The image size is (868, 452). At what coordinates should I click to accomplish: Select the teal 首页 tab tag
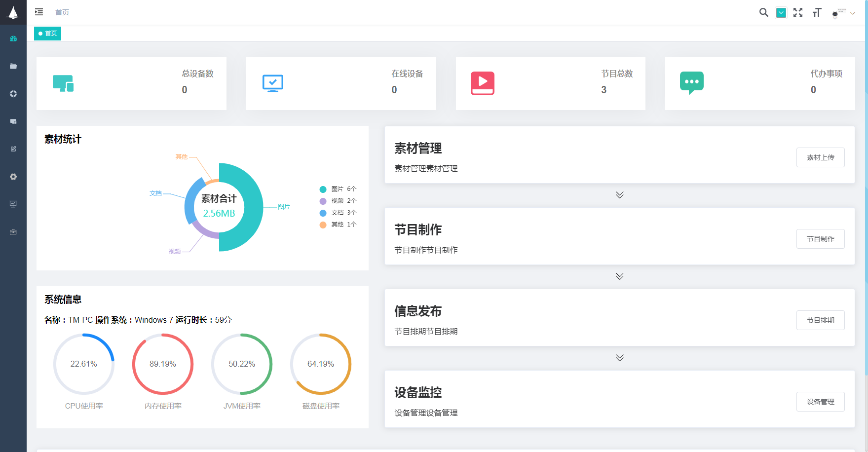pos(47,34)
